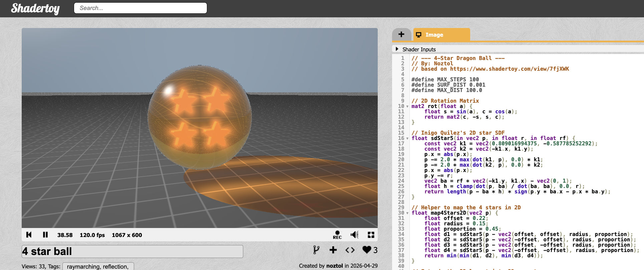Image resolution: width=644 pixels, height=270 pixels.
Task: Click the shader title field '4 star ball'
Action: (x=132, y=251)
